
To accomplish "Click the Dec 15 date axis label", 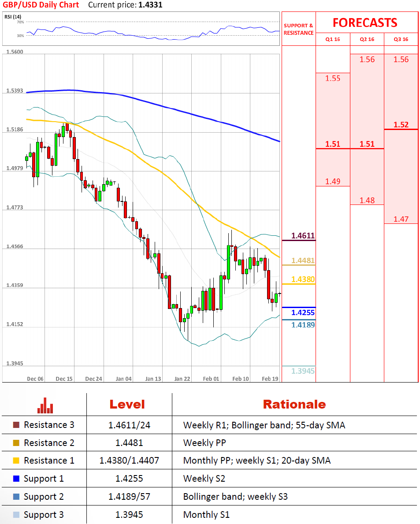I will point(64,379).
